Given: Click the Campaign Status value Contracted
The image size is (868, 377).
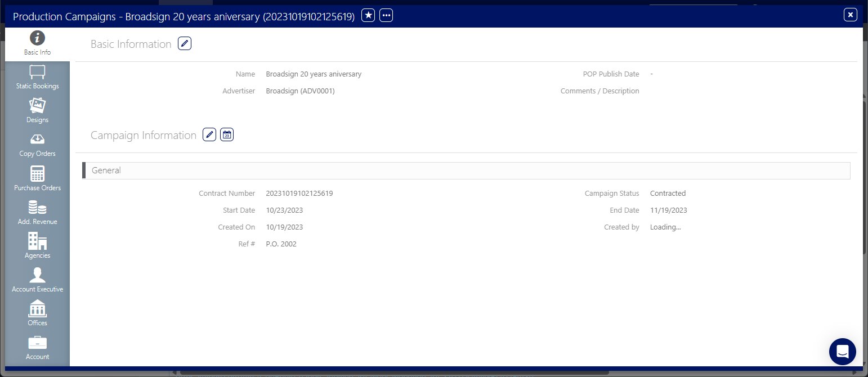Looking at the screenshot, I should (668, 194).
